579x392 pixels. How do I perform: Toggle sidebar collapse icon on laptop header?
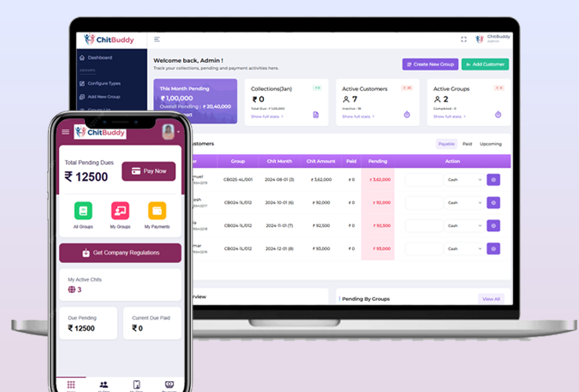157,39
